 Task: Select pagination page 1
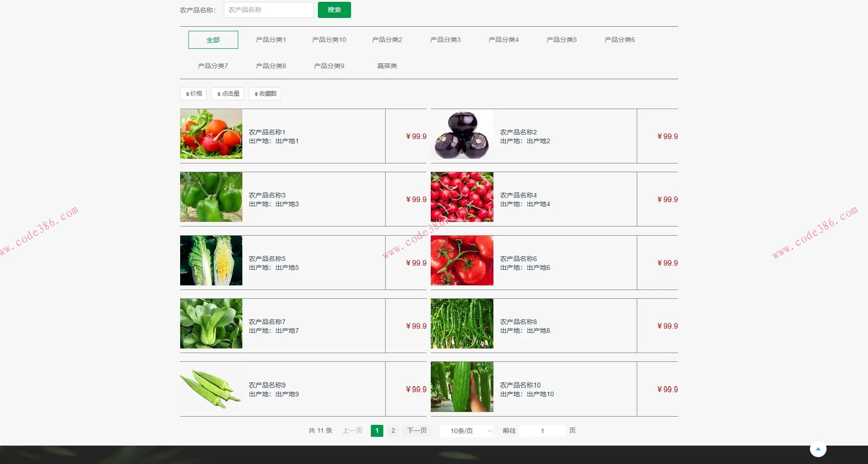tap(377, 431)
